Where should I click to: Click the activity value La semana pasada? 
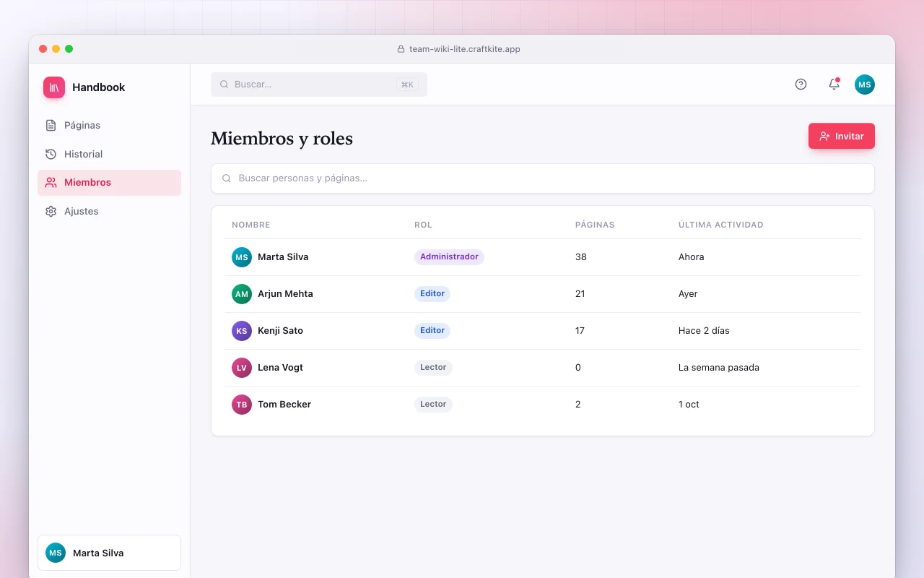(x=719, y=368)
